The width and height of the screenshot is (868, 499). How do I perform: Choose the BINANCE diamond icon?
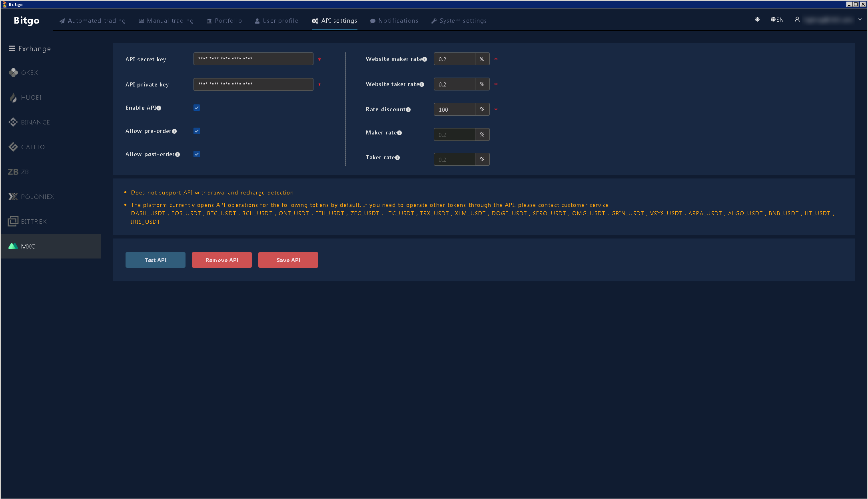click(13, 122)
